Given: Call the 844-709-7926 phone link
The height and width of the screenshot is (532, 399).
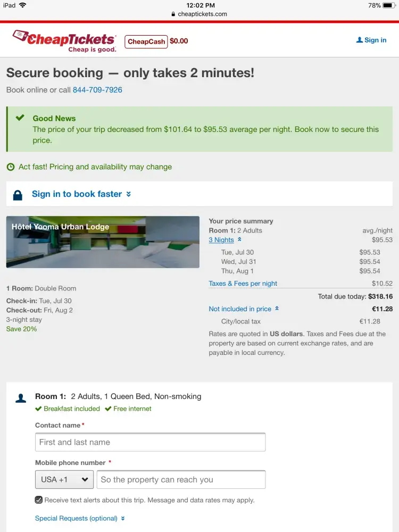Looking at the screenshot, I should tap(97, 90).
